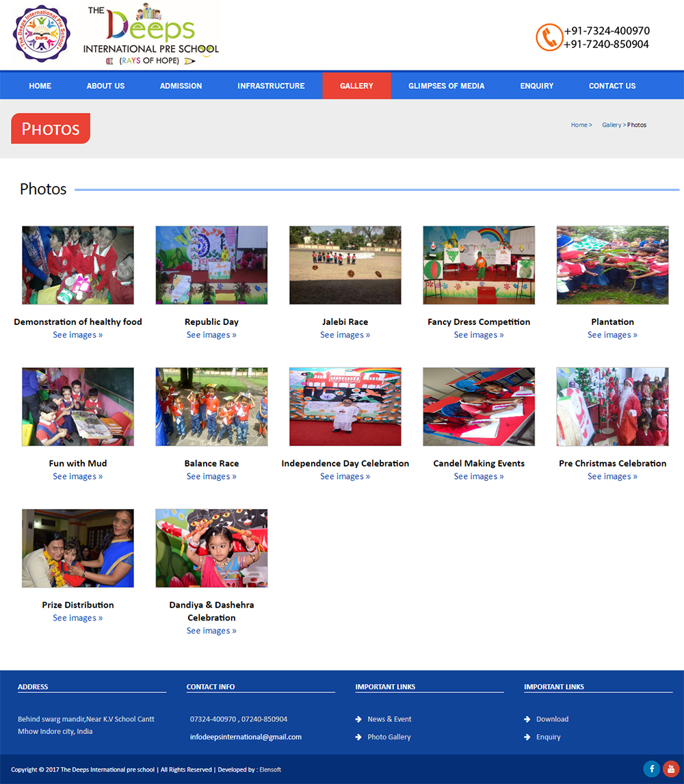684x784 pixels.
Task: Click the arrow beside Download link
Action: pos(527,719)
